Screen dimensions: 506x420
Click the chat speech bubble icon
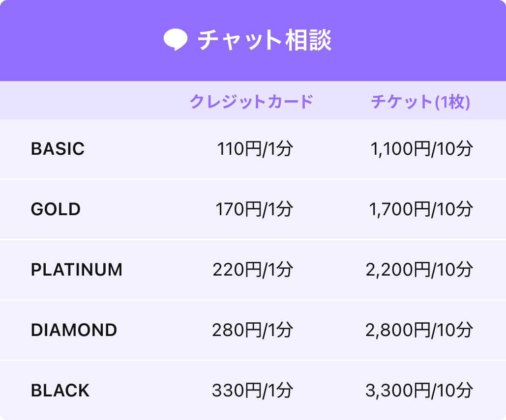point(175,40)
